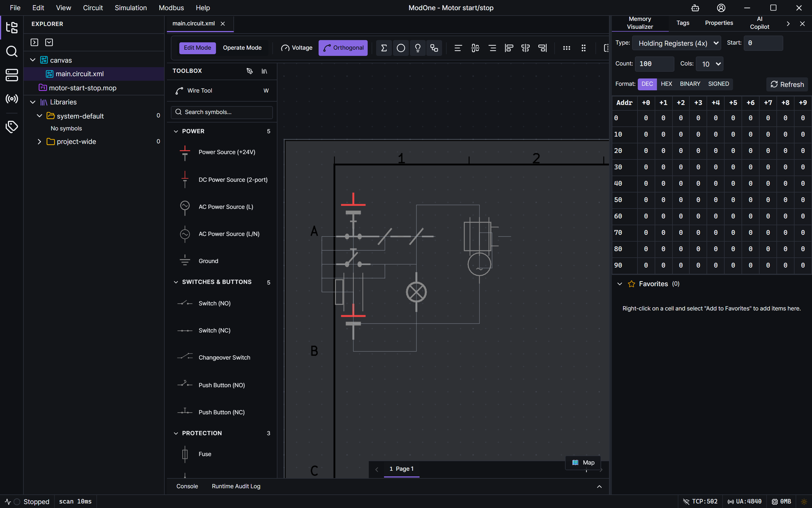Expand the bottom console panel chevron
The image size is (812, 508).
tap(599, 487)
